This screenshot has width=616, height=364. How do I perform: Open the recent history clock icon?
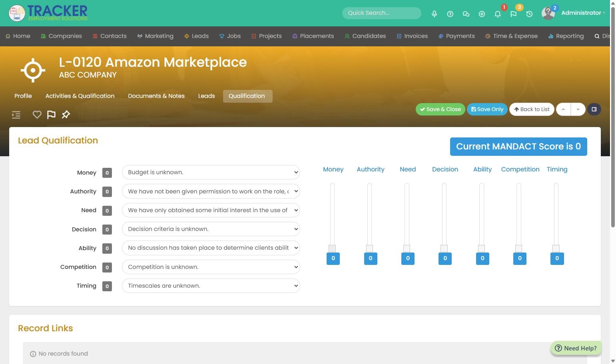[529, 14]
